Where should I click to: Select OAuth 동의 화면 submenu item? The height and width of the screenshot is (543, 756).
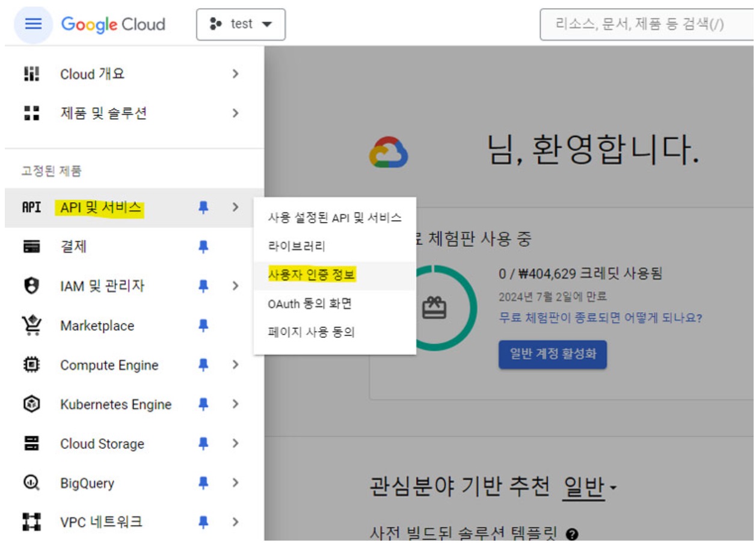coord(335,304)
